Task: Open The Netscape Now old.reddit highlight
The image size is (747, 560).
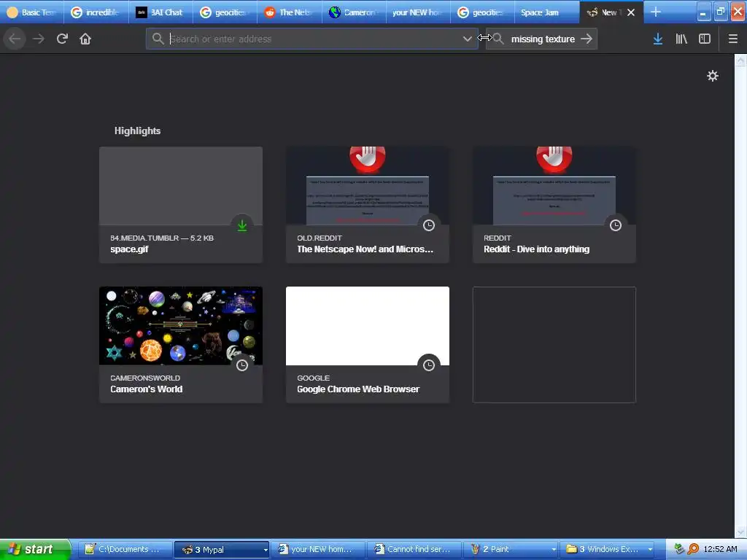Action: [x=368, y=205]
